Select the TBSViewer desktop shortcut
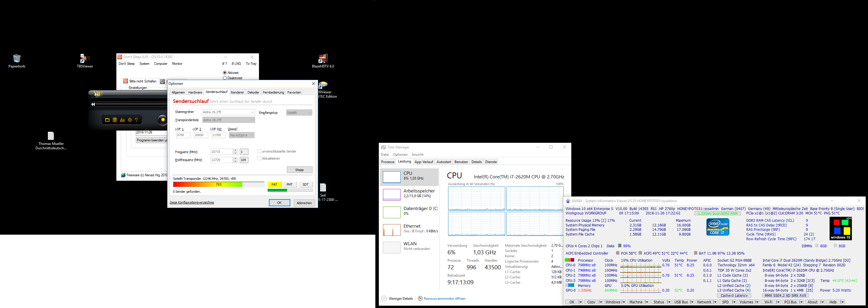This screenshot has height=308, width=868. [84, 58]
